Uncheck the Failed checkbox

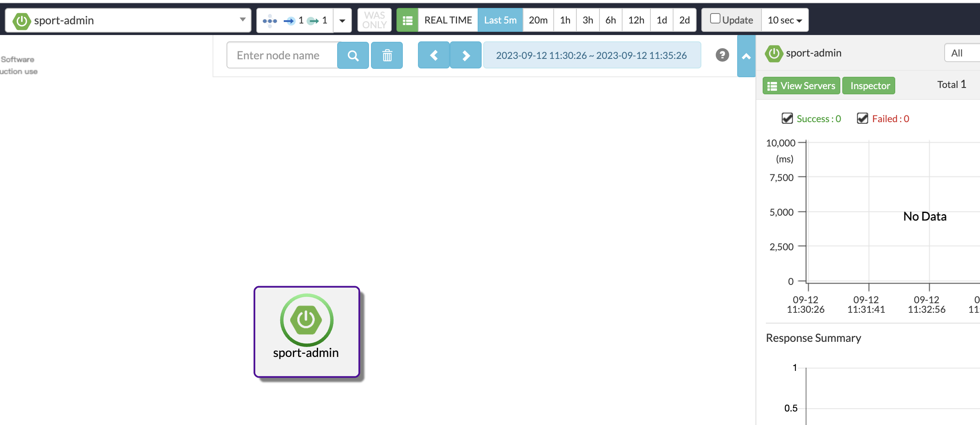tap(862, 119)
